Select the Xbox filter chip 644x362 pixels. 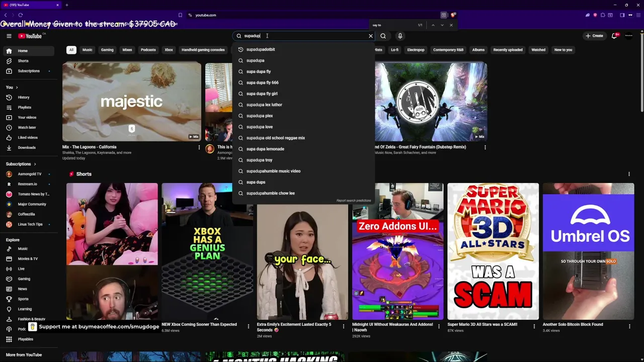[x=169, y=50]
